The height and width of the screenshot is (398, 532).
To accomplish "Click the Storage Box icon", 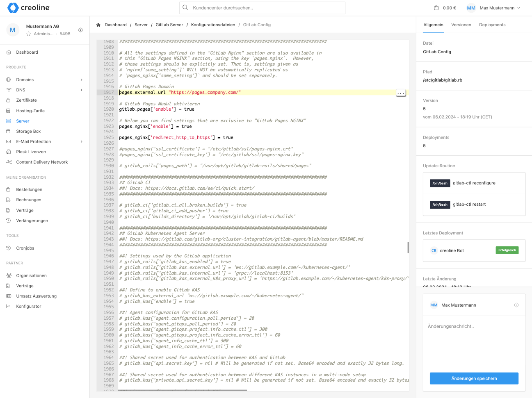I will click(9, 131).
